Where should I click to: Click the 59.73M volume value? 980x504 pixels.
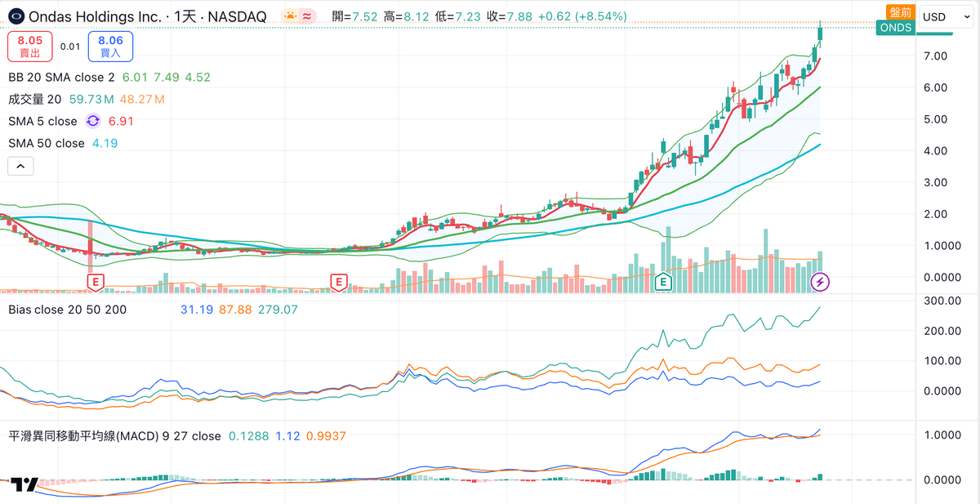pos(91,100)
